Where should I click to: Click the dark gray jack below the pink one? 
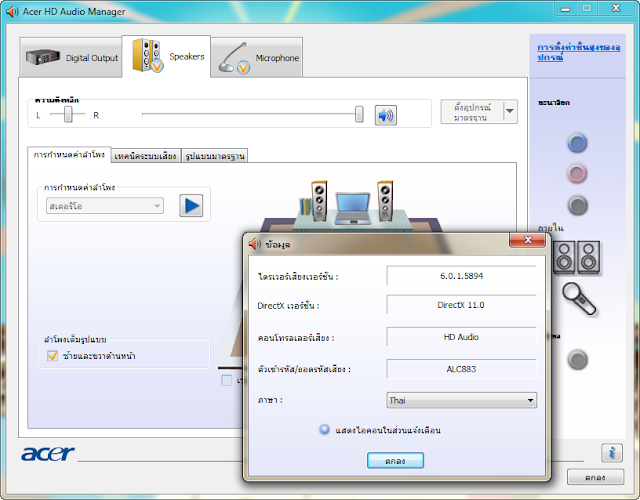coord(577,205)
